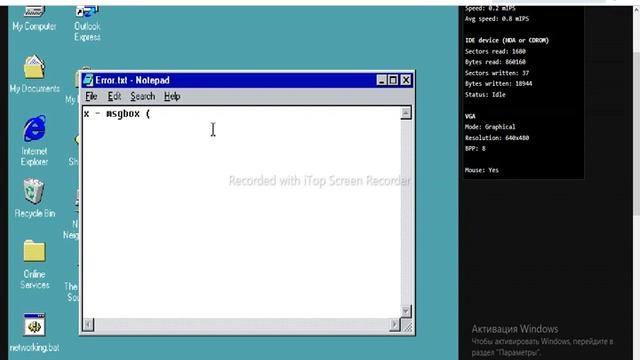640x360 pixels.
Task: Select the My Documents folder icon
Action: pos(34,74)
